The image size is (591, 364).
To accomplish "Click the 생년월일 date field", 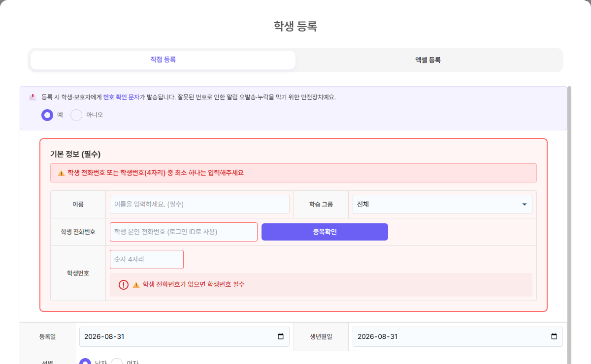I will (x=458, y=336).
